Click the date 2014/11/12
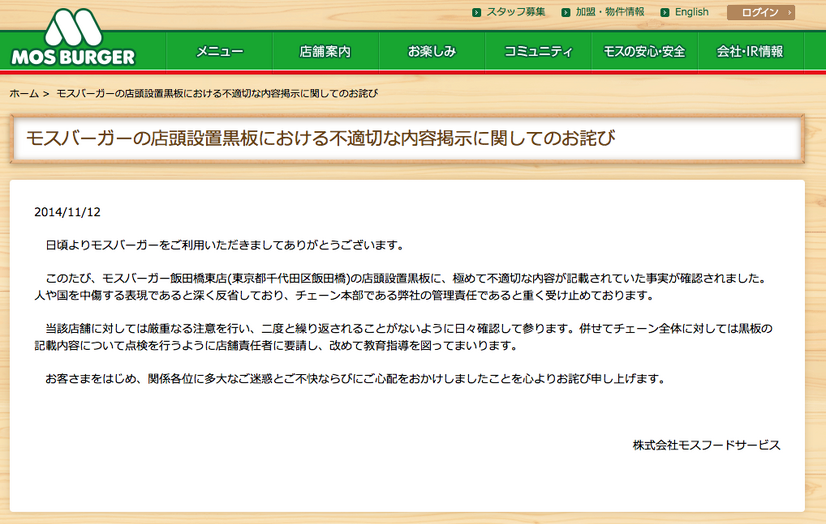 (x=67, y=212)
